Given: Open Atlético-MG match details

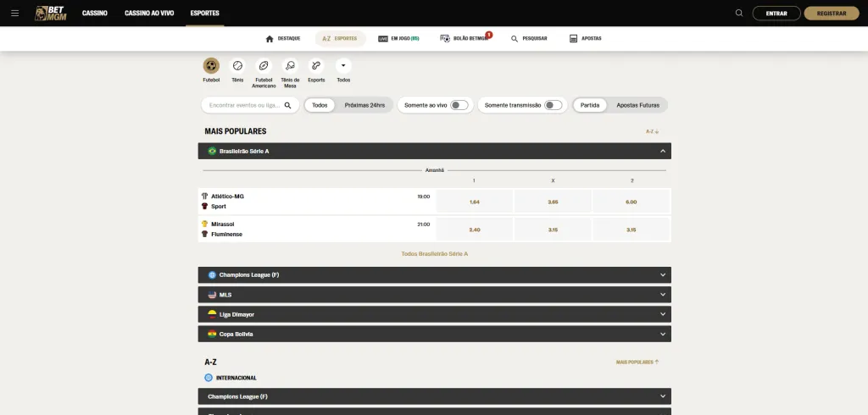Looking at the screenshot, I should coord(317,202).
